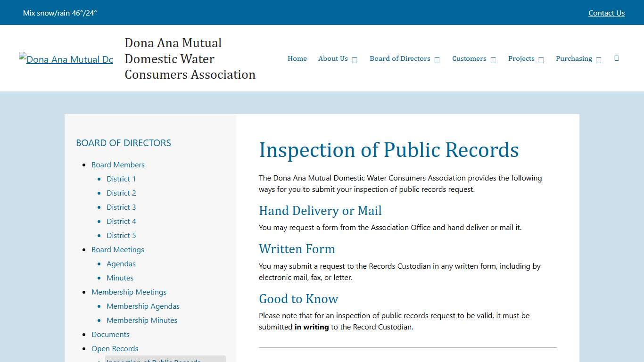Image resolution: width=644 pixels, height=362 pixels.
Task: Open the Home menu item
Action: point(297,58)
